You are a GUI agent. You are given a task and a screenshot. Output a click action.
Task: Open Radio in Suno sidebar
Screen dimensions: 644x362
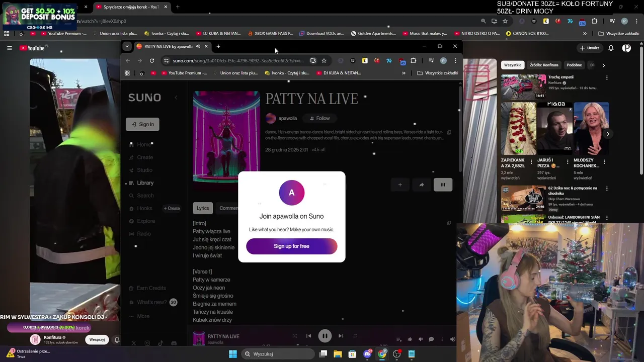pyautogui.click(x=140, y=234)
